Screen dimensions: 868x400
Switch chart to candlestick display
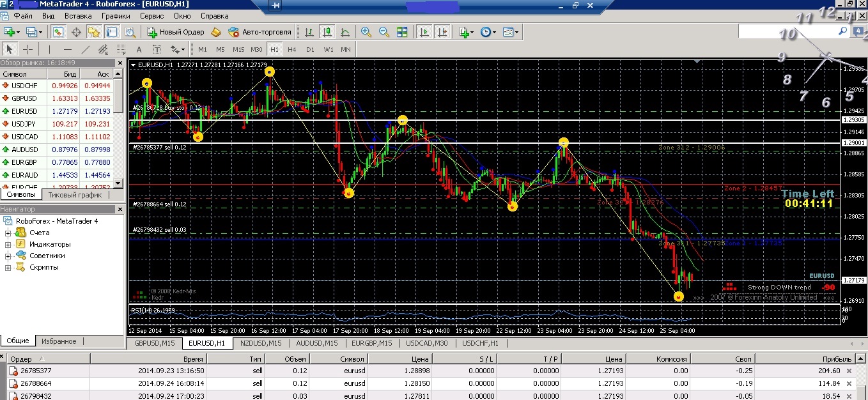[x=327, y=32]
